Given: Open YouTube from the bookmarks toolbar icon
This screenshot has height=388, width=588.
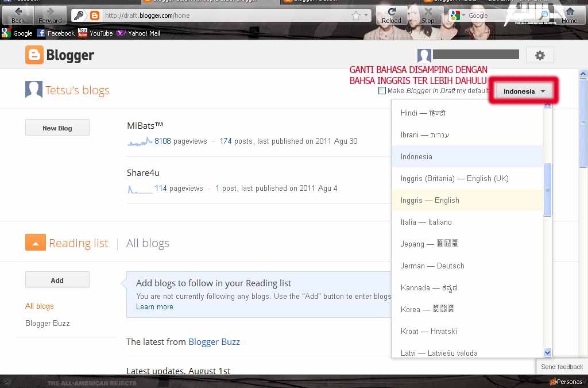Looking at the screenshot, I should pos(82,33).
